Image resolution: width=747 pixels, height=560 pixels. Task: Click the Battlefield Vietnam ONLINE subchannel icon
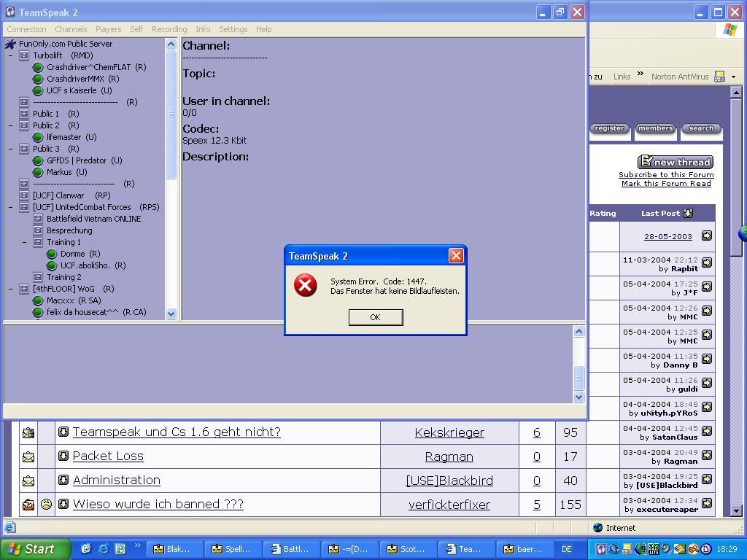coord(38,219)
